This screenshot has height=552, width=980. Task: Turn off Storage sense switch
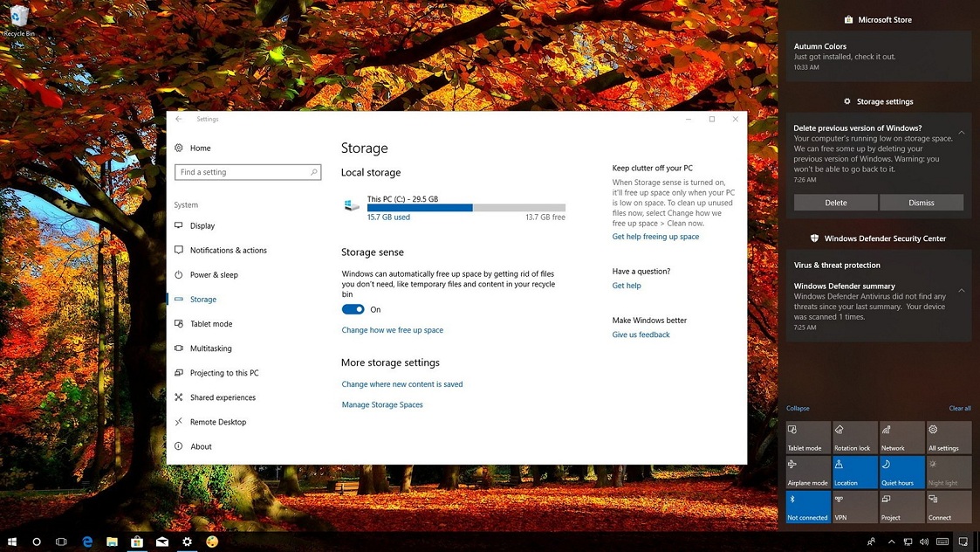pyautogui.click(x=353, y=309)
